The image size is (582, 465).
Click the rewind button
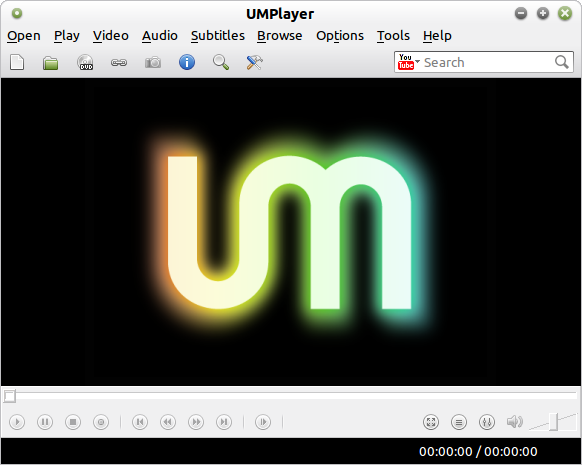point(168,422)
